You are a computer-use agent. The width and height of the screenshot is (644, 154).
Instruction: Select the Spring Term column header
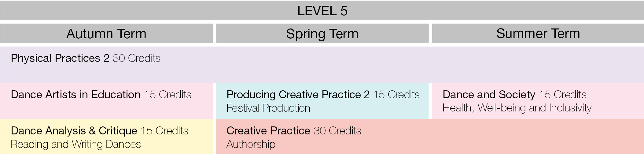tap(322, 34)
